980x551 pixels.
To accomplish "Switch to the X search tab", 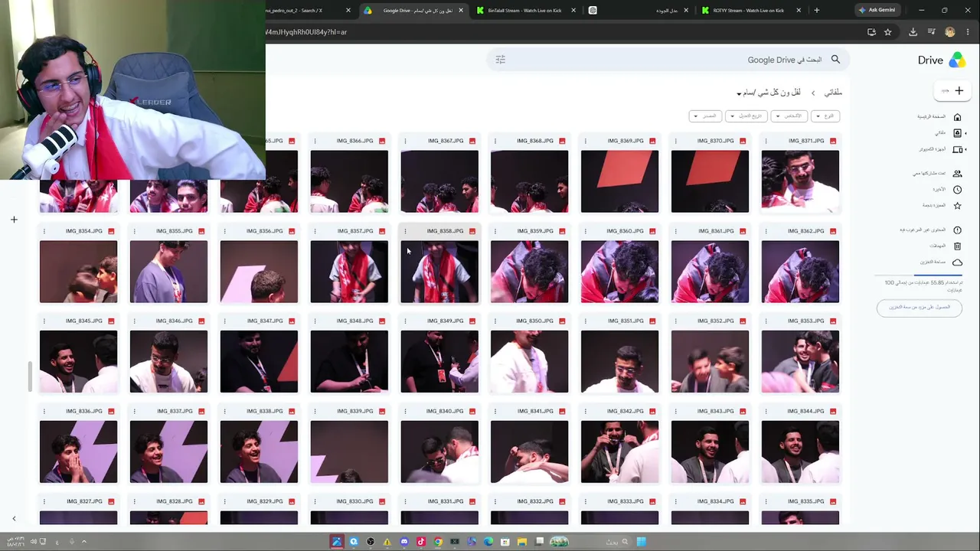I will [306, 11].
